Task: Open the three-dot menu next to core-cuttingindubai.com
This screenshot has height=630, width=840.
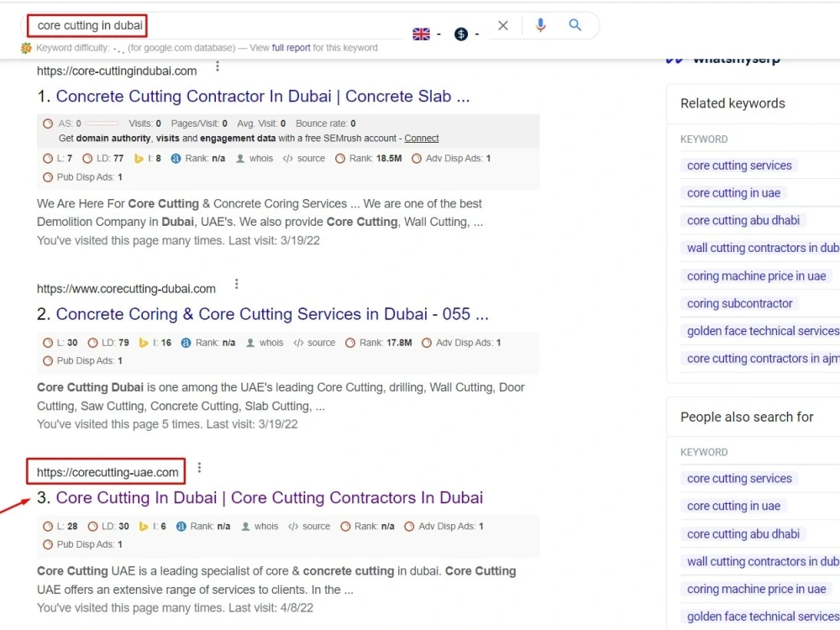Action: 217,66
